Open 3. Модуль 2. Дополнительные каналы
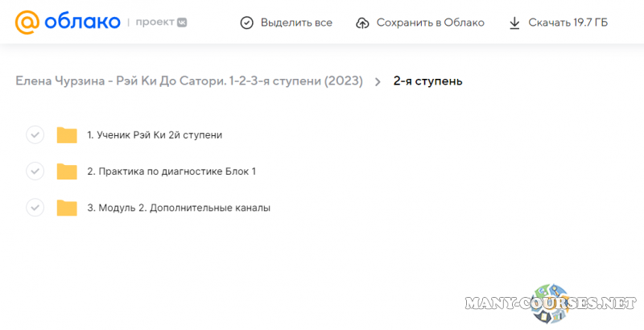644x330 pixels. pos(179,208)
